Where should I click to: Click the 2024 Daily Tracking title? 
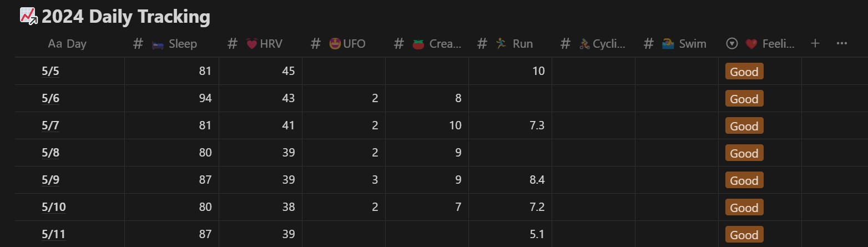[x=126, y=17]
